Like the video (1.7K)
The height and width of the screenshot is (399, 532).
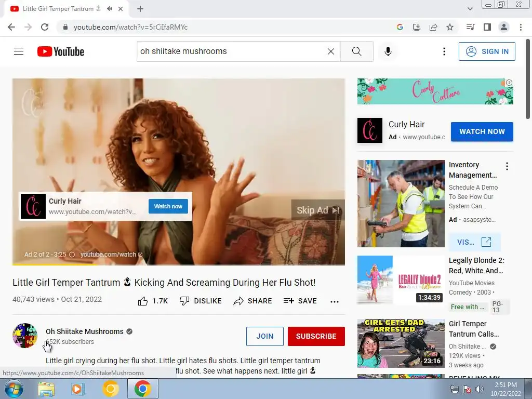[x=153, y=301]
